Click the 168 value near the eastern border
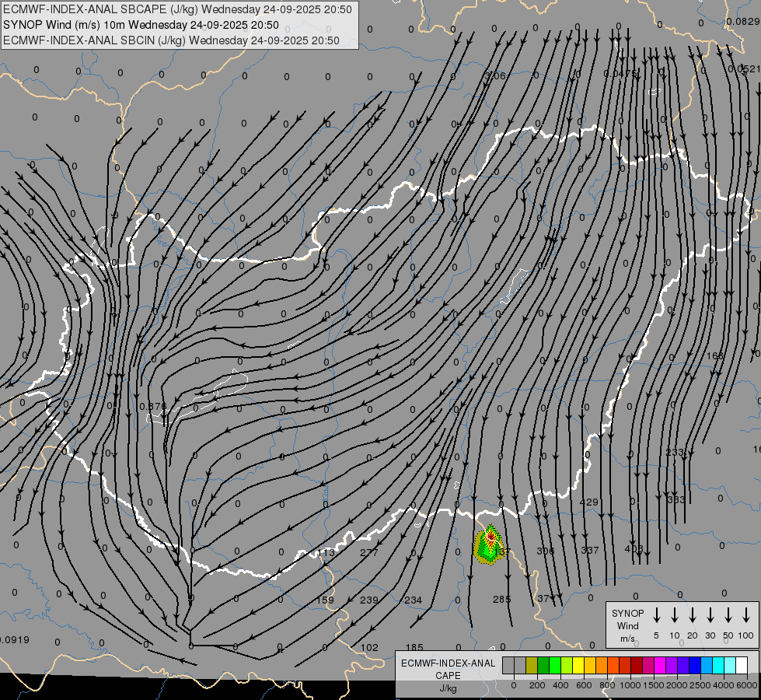The image size is (761, 700). pyautogui.click(x=714, y=356)
